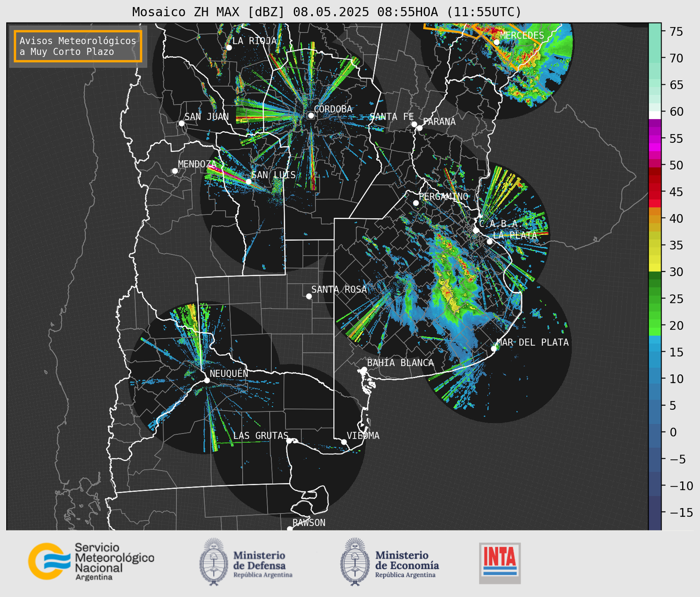Click the SANTA ROSA city label
This screenshot has width=700, height=597.
coord(339,289)
